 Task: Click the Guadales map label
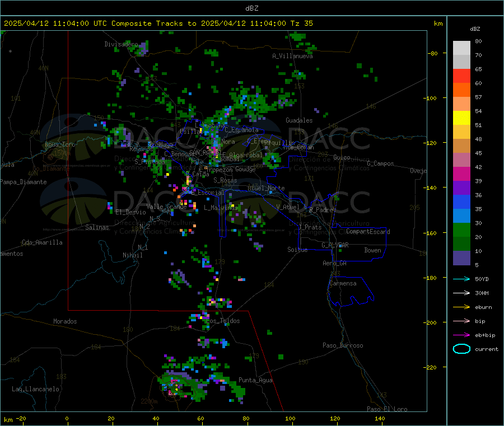(x=299, y=120)
